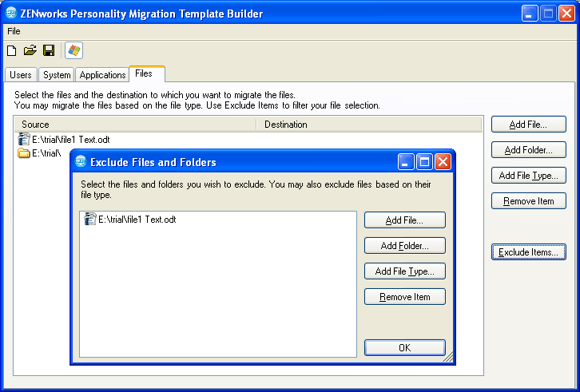The width and height of the screenshot is (580, 392).
Task: Click the New template toolbar icon
Action: [x=12, y=50]
